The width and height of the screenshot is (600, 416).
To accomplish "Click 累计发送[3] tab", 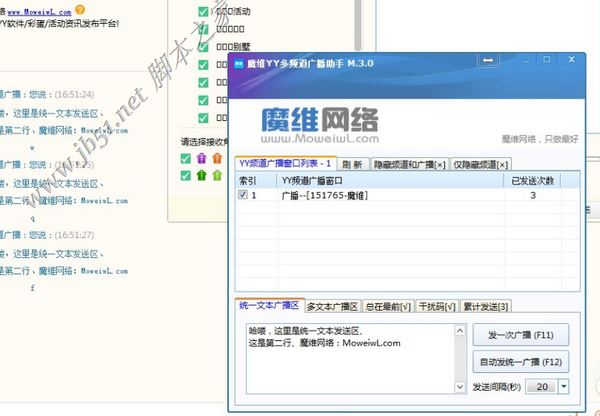I will [486, 307].
